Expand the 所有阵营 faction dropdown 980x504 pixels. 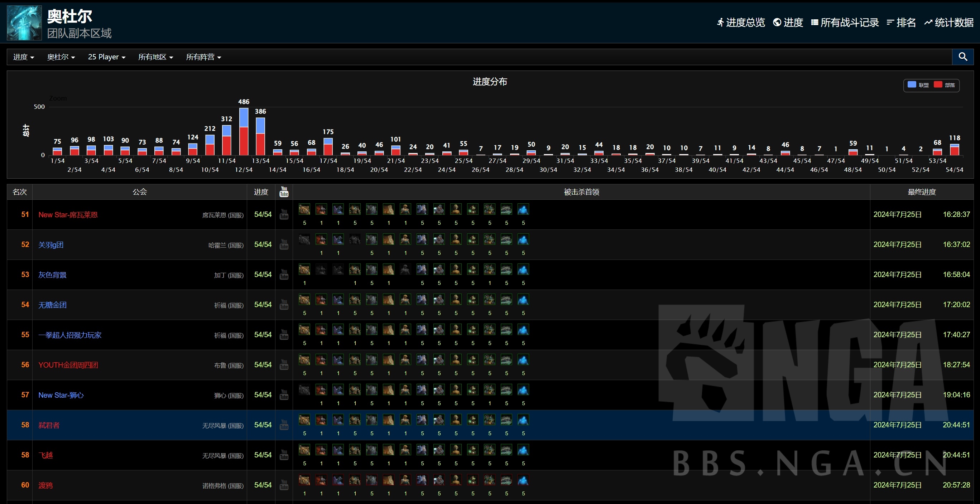(203, 57)
